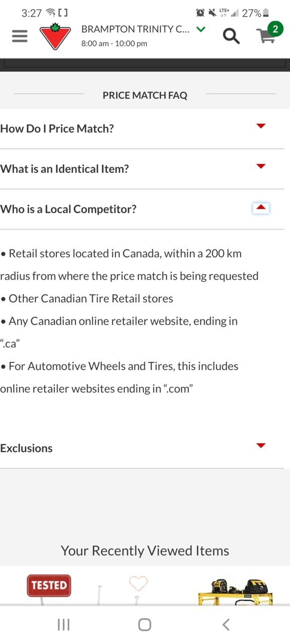Tap the What is an Identical Item? heading
The image size is (290, 644).
64,169
